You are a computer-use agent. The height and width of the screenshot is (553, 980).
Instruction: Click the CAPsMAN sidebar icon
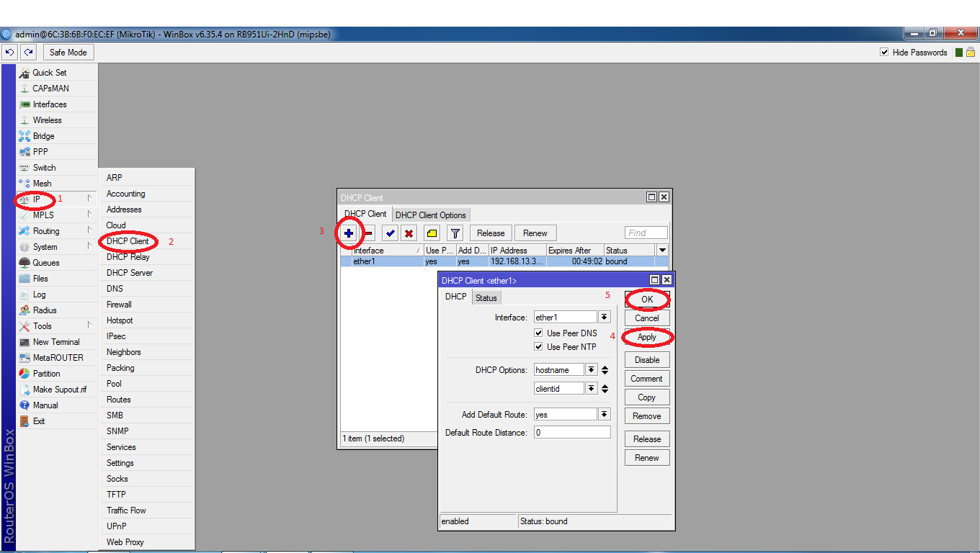[x=24, y=89]
